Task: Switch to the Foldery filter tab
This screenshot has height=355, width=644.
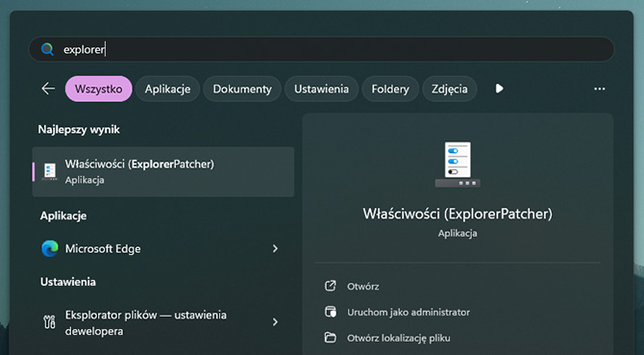Action: 390,89
